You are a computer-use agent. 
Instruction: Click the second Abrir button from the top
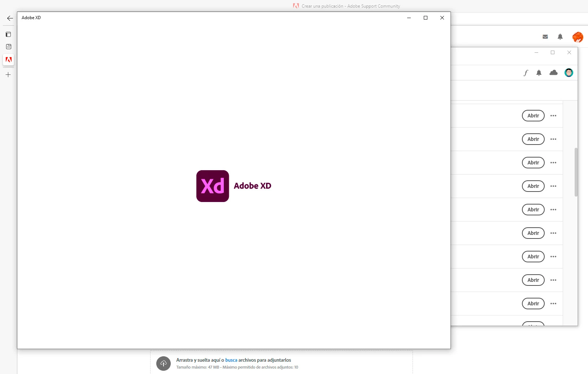coord(533,139)
